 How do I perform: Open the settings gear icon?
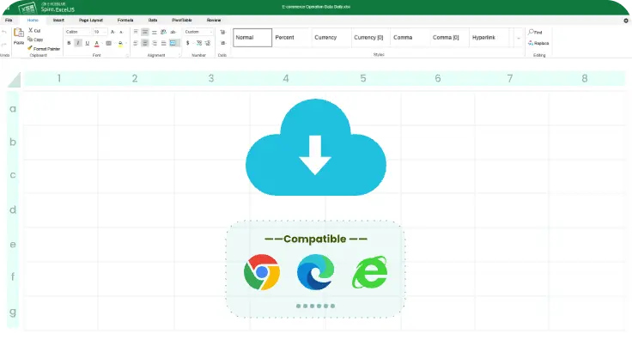(625, 20)
